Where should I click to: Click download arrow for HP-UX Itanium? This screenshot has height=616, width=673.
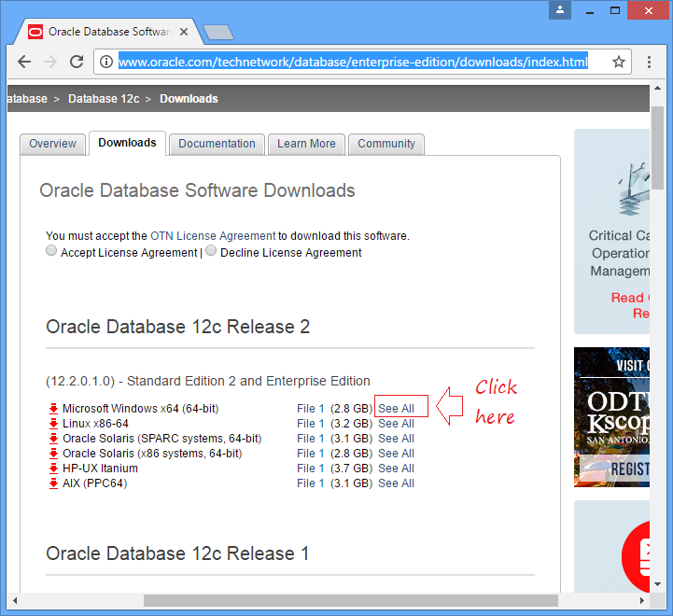[x=53, y=469]
